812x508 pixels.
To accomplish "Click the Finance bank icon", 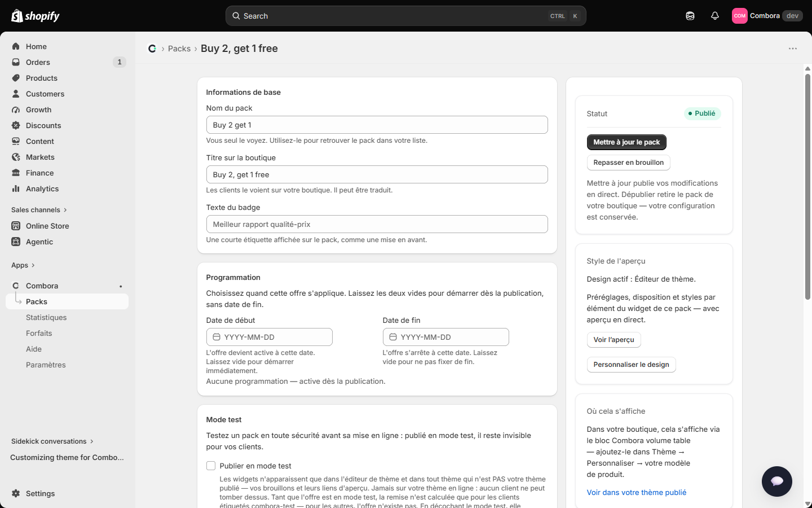I will (16, 173).
